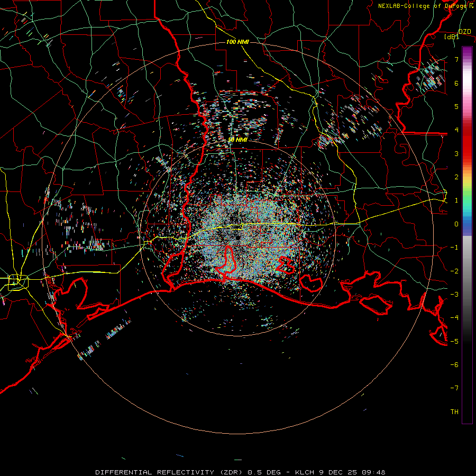The width and height of the screenshot is (476, 476).
Task: Click the 3 tick label on scale
Action: (456, 153)
